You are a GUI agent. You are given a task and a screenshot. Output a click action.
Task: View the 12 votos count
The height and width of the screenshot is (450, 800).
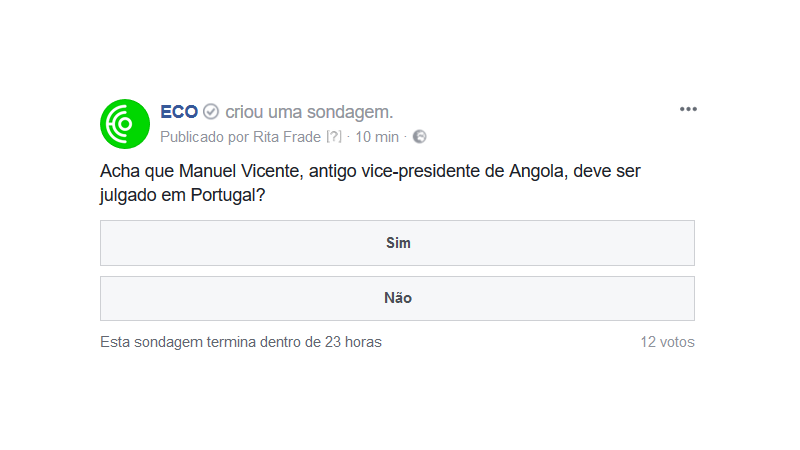[667, 342]
